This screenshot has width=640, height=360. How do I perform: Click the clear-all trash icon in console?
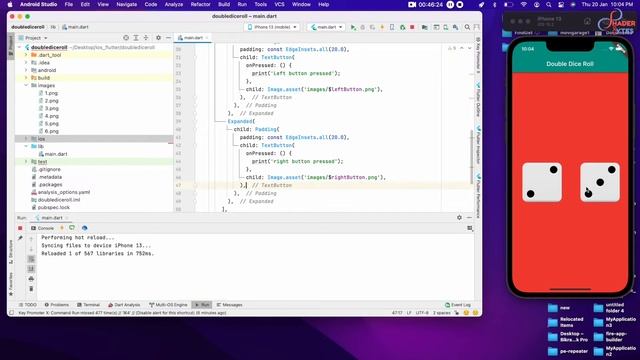pos(31,289)
